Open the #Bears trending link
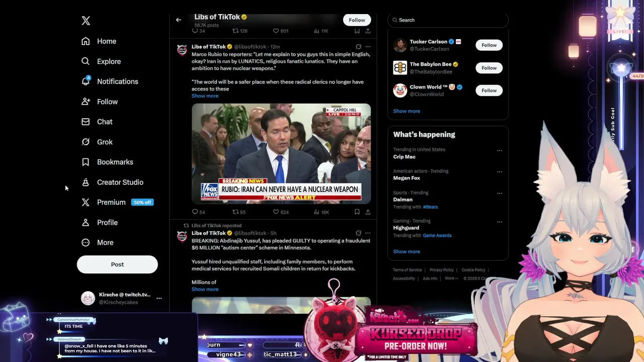The height and width of the screenshot is (362, 644). pyautogui.click(x=430, y=207)
